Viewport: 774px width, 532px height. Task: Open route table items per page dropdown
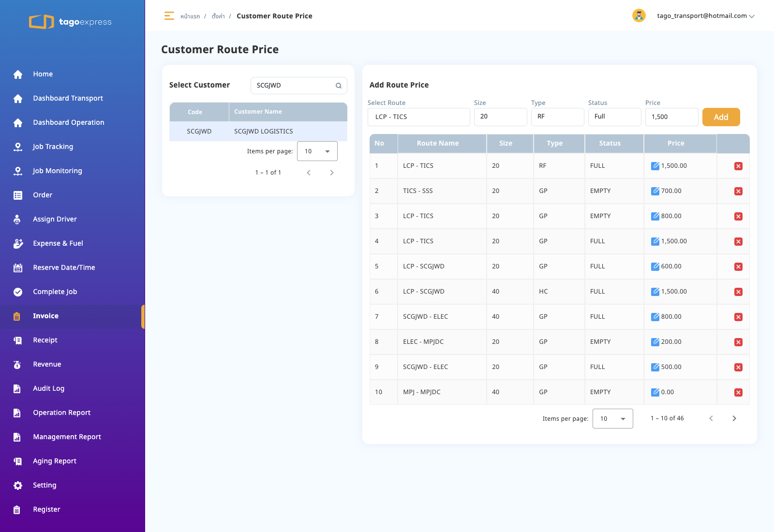pos(612,419)
